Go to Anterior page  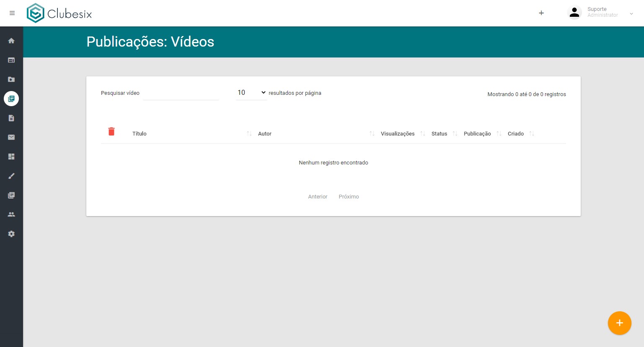[x=318, y=197]
